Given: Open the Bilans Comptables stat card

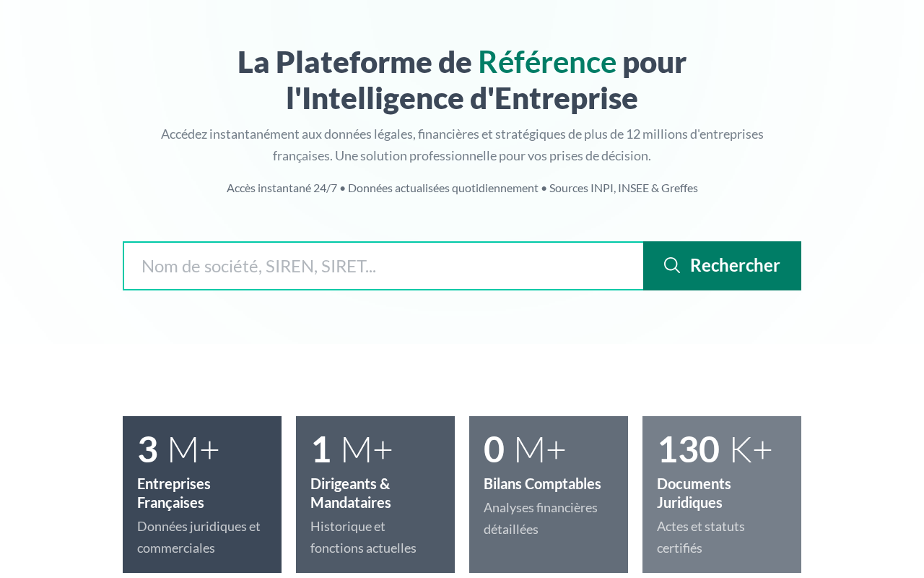Looking at the screenshot, I should tap(549, 495).
